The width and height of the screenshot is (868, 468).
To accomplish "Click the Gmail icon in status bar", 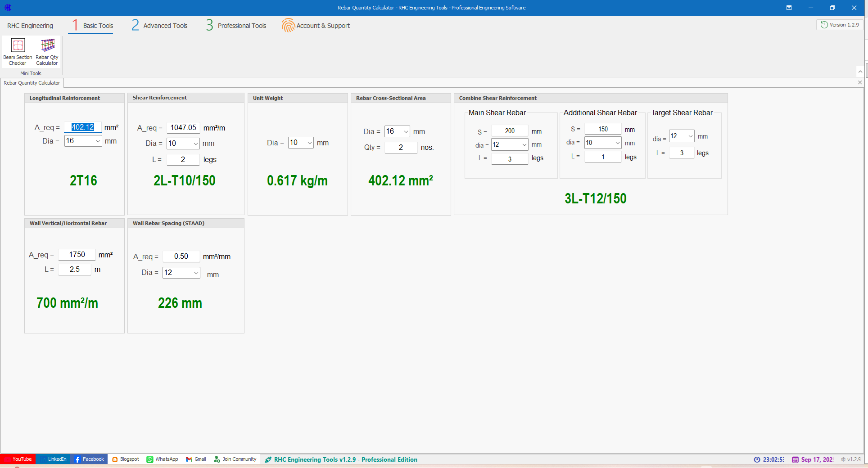I will [x=190, y=459].
